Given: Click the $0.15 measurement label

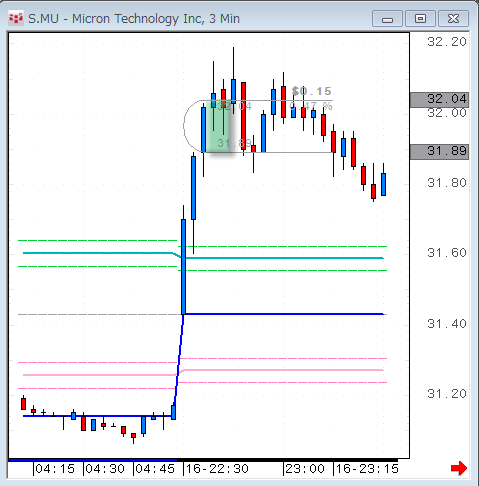Looking at the screenshot, I should pyautogui.click(x=312, y=91).
